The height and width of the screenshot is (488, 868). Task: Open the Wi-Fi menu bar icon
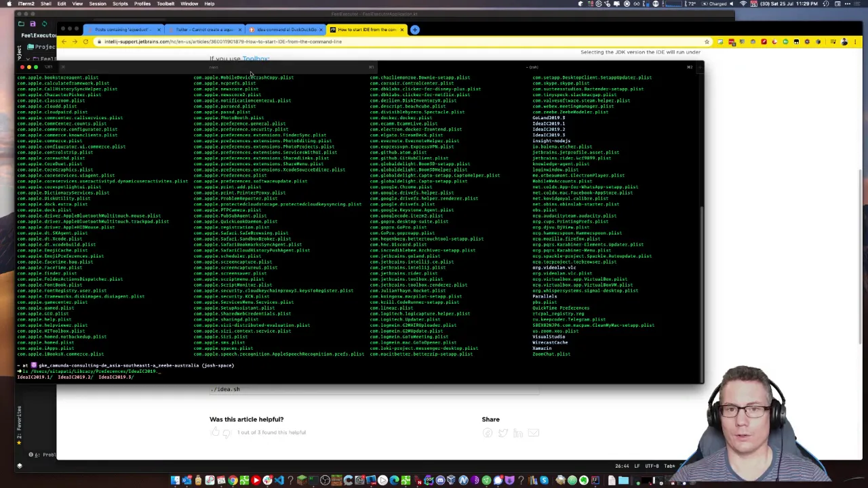(743, 4)
